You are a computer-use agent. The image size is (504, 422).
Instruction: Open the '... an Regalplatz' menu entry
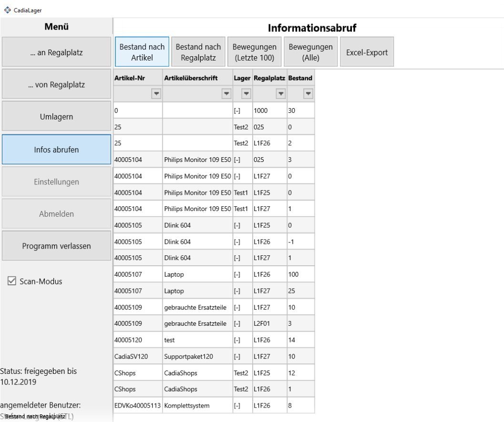click(56, 52)
